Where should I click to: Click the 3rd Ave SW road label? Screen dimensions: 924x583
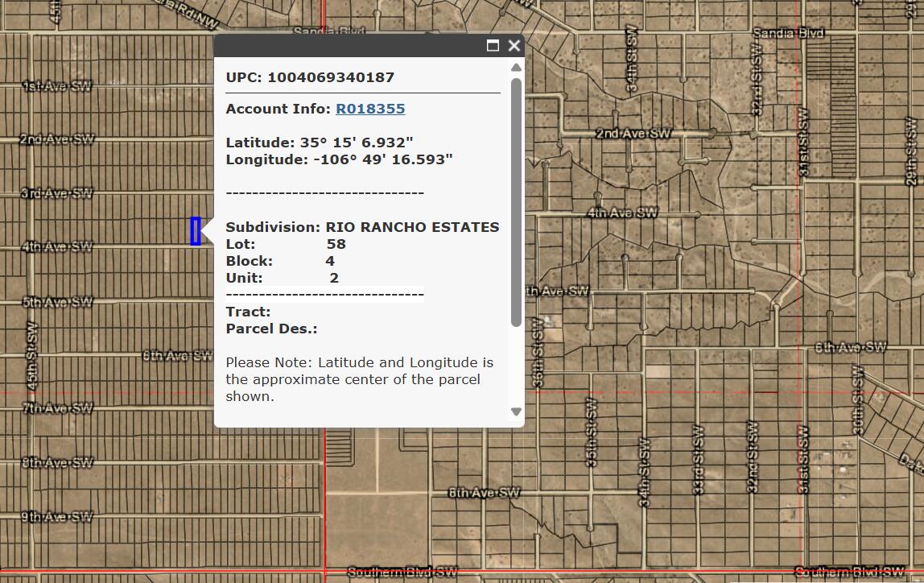click(57, 193)
